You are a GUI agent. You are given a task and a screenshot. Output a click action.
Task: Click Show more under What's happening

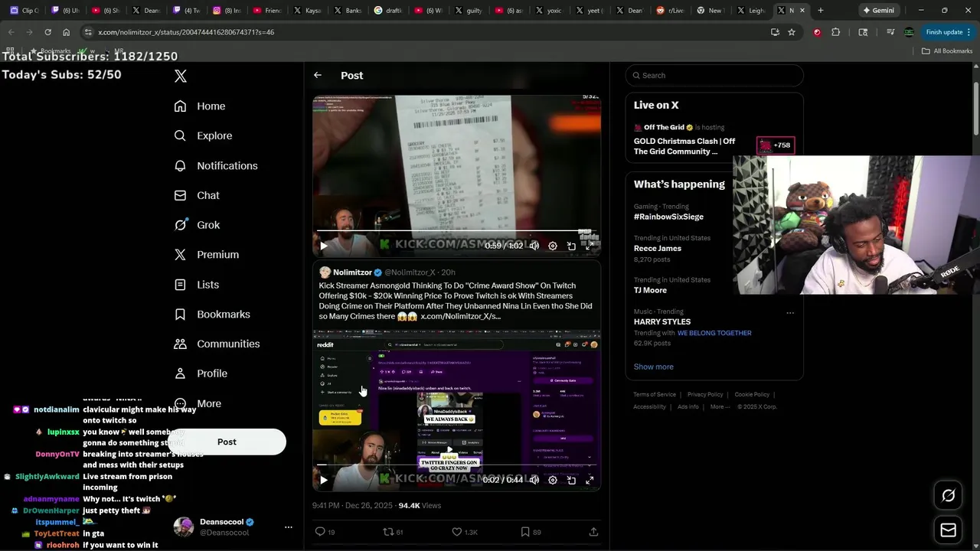pyautogui.click(x=653, y=367)
